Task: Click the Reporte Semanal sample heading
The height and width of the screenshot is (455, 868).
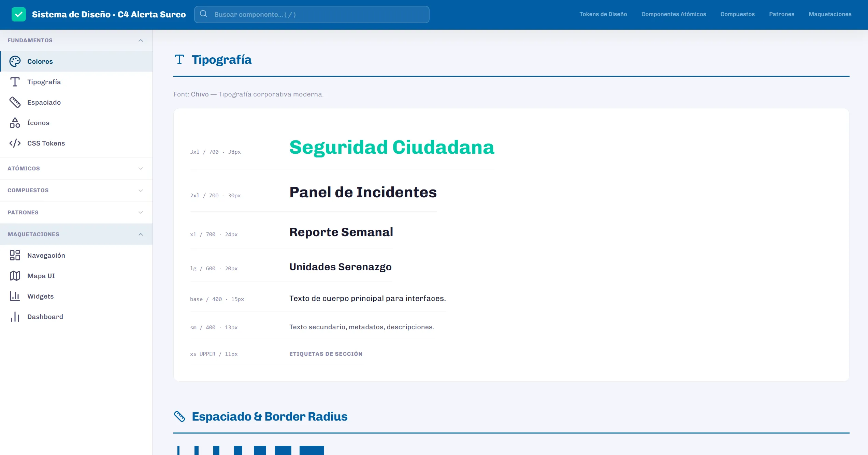Action: coord(341,232)
